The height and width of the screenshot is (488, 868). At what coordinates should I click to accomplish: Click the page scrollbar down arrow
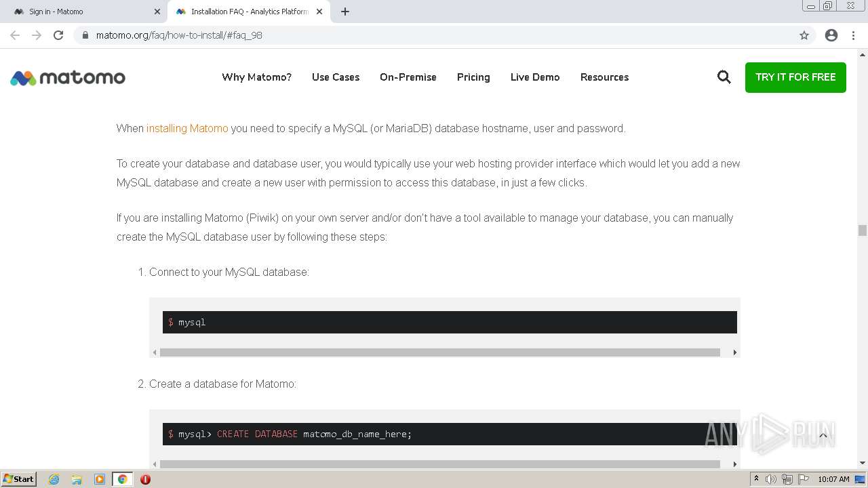[x=862, y=464]
